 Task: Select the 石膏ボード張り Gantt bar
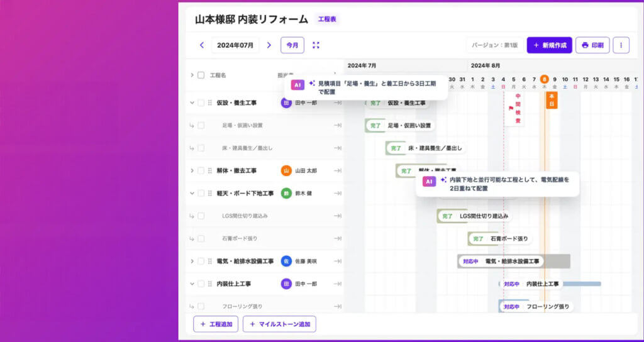click(500, 238)
